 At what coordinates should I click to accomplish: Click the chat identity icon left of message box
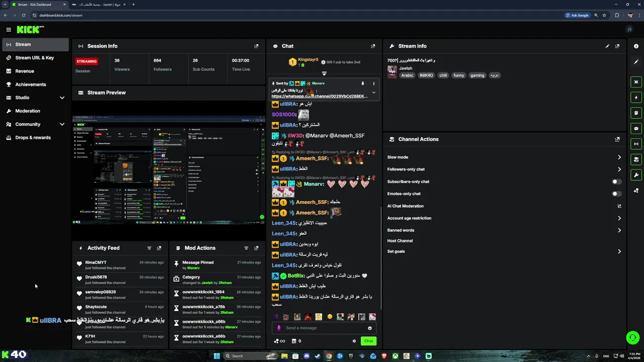pos(279,328)
